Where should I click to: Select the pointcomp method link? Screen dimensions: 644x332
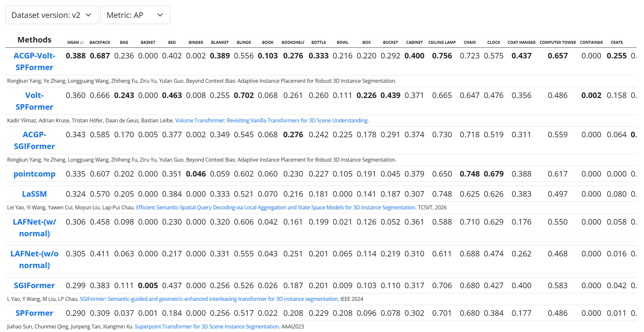[x=34, y=174]
